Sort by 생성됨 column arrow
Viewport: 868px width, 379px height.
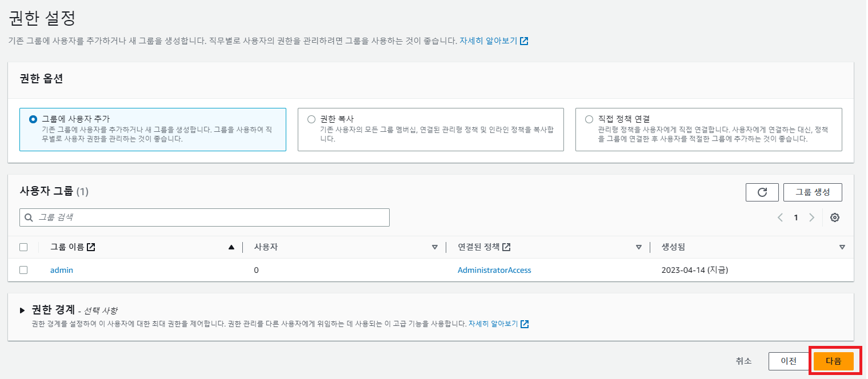click(842, 247)
